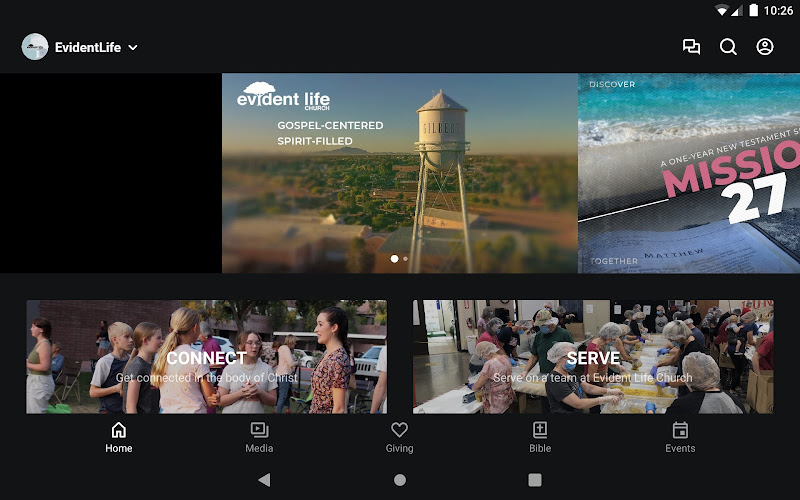The height and width of the screenshot is (500, 800).
Task: Expand the EvidentLife dropdown chevron
Action: click(133, 47)
